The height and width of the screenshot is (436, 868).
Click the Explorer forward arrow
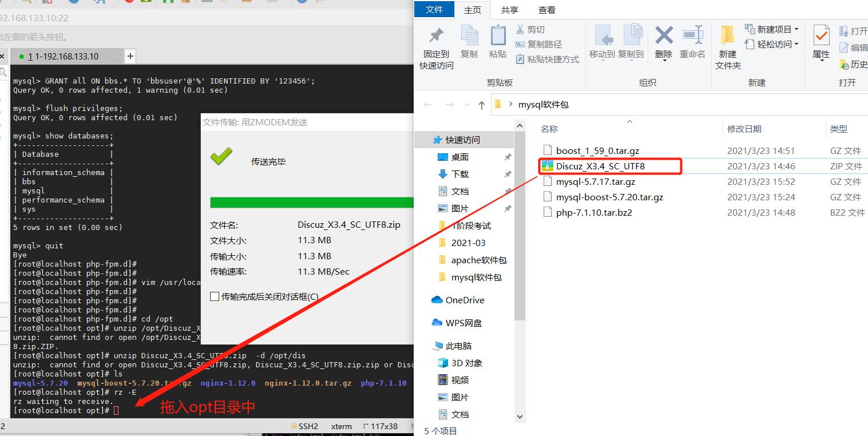point(450,105)
